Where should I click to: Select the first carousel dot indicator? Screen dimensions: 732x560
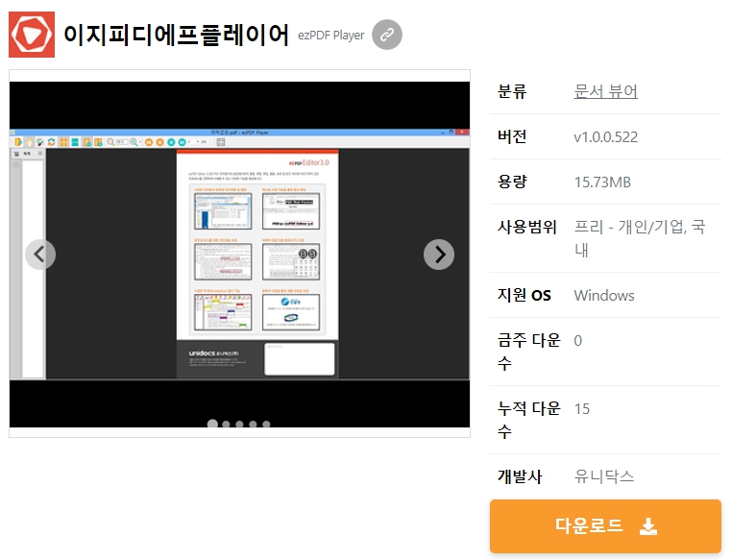point(212,424)
